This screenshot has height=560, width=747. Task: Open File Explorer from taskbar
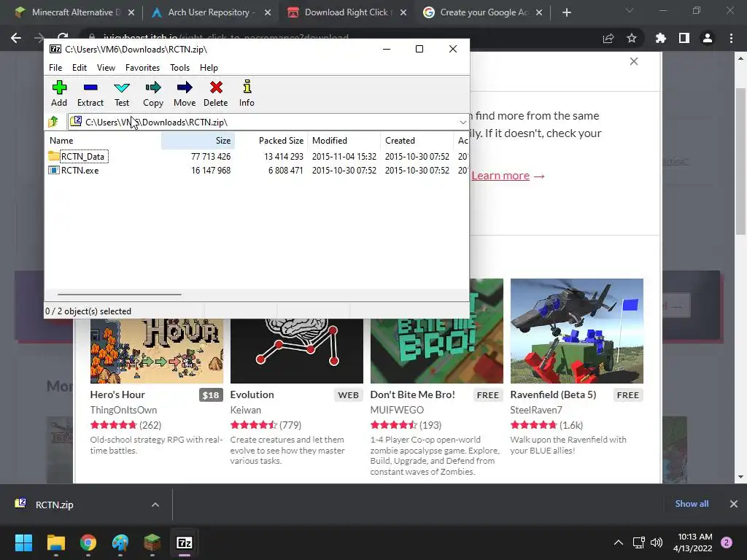[55, 542]
